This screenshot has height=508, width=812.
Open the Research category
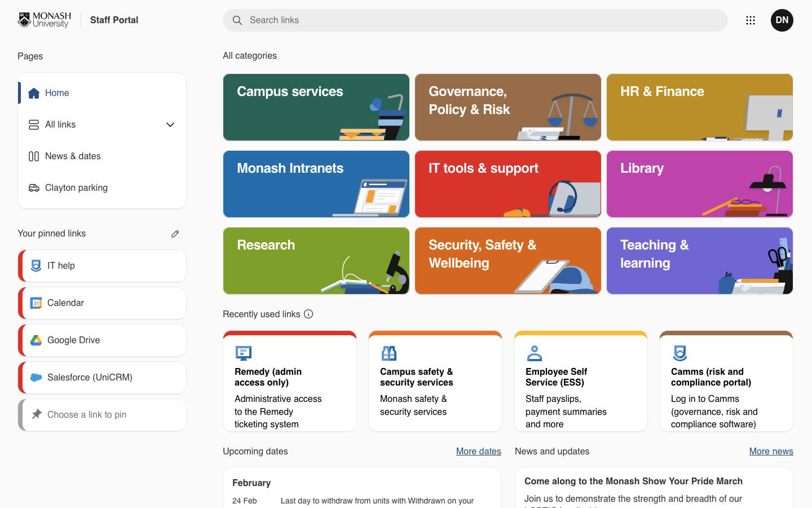click(x=316, y=261)
